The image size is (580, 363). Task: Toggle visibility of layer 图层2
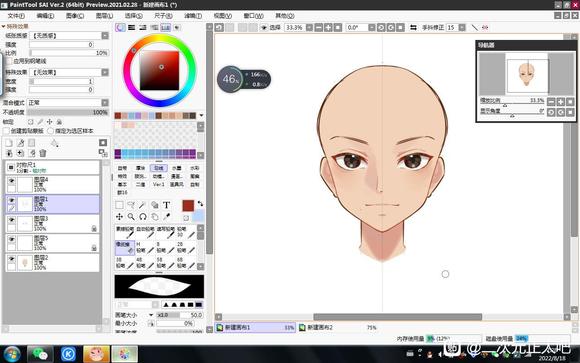(x=11, y=259)
